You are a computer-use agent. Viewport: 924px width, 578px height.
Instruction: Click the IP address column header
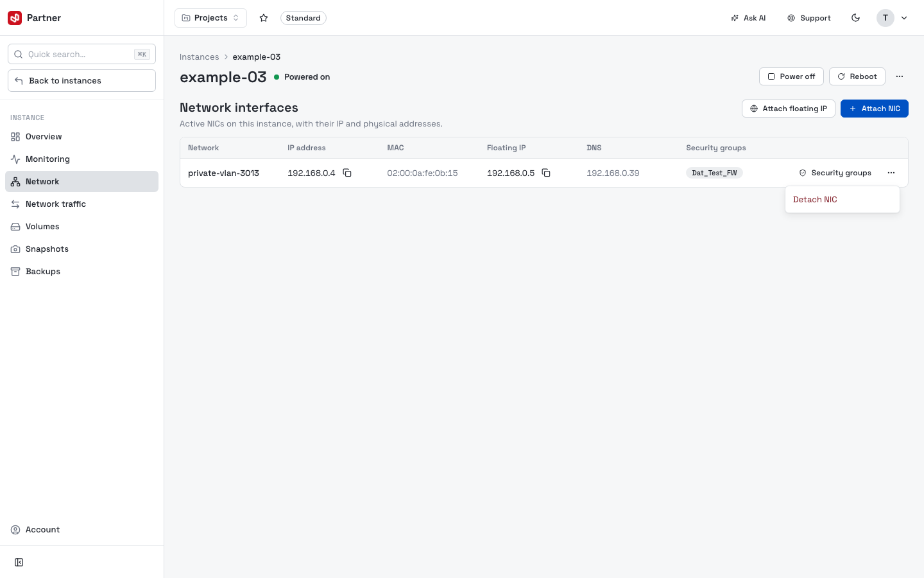point(307,148)
